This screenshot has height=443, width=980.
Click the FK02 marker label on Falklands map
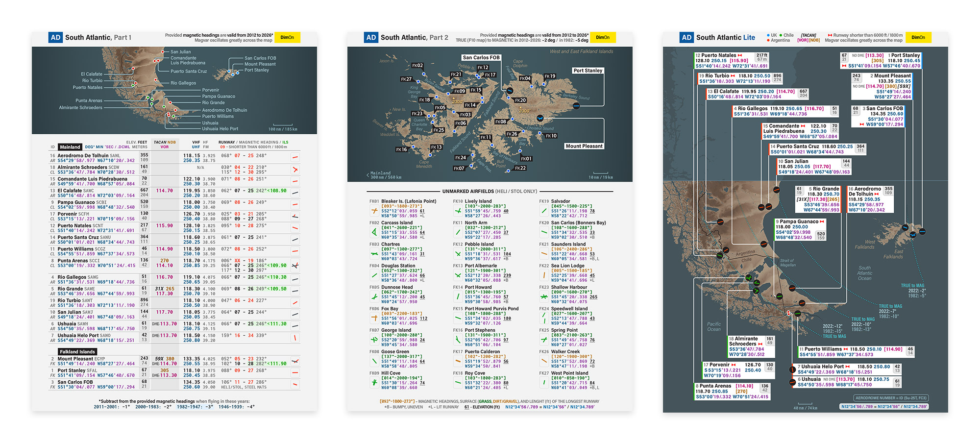417,65
